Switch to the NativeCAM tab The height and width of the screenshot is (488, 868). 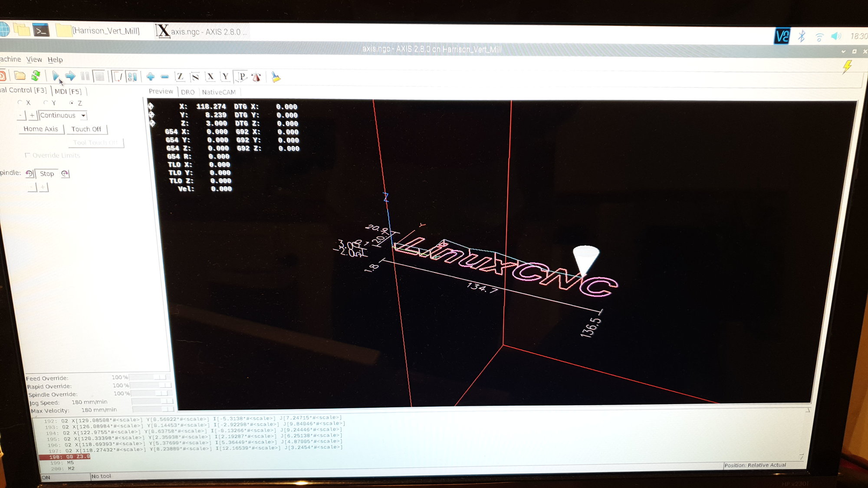[219, 92]
